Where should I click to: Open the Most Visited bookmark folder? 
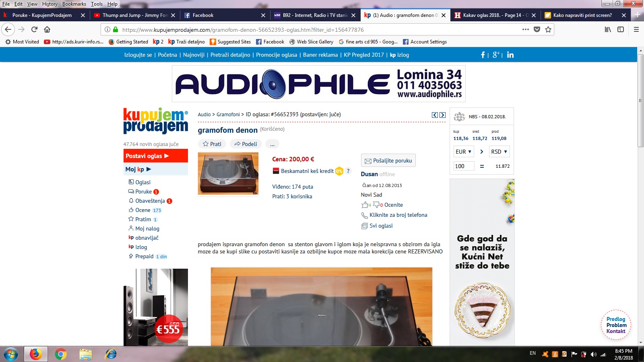pyautogui.click(x=22, y=42)
